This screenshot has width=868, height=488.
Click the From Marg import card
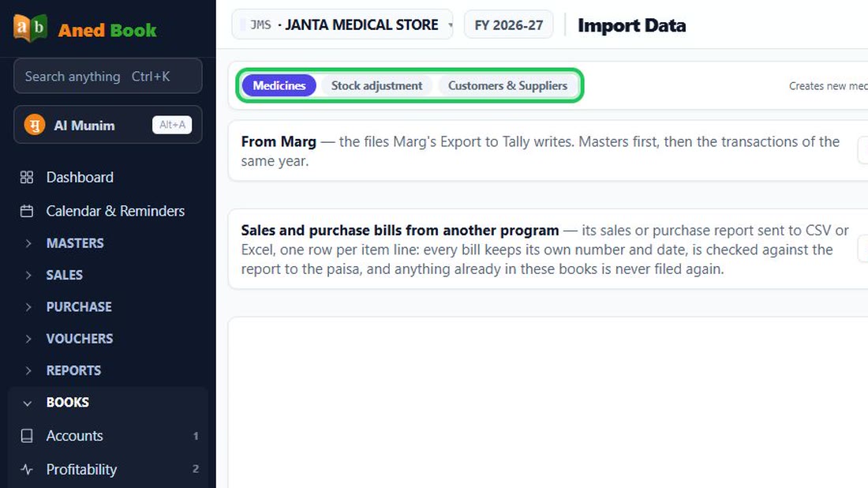point(548,151)
